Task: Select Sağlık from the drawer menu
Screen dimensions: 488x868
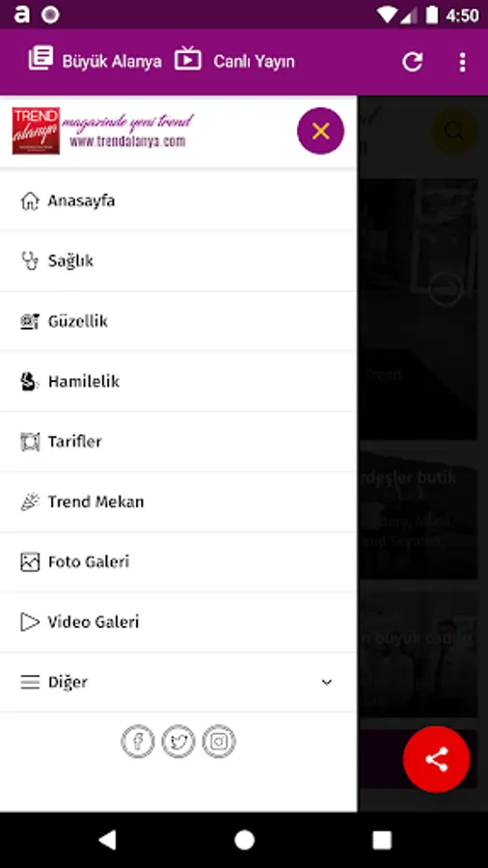Action: click(178, 260)
